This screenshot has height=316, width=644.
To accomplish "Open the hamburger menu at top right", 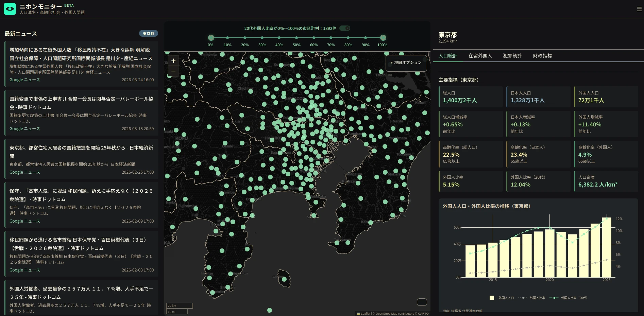I will pyautogui.click(x=639, y=9).
